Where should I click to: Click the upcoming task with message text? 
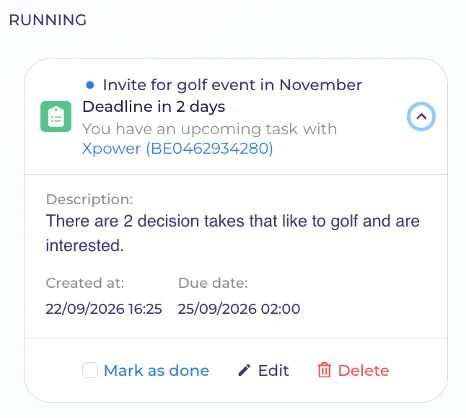(x=209, y=129)
